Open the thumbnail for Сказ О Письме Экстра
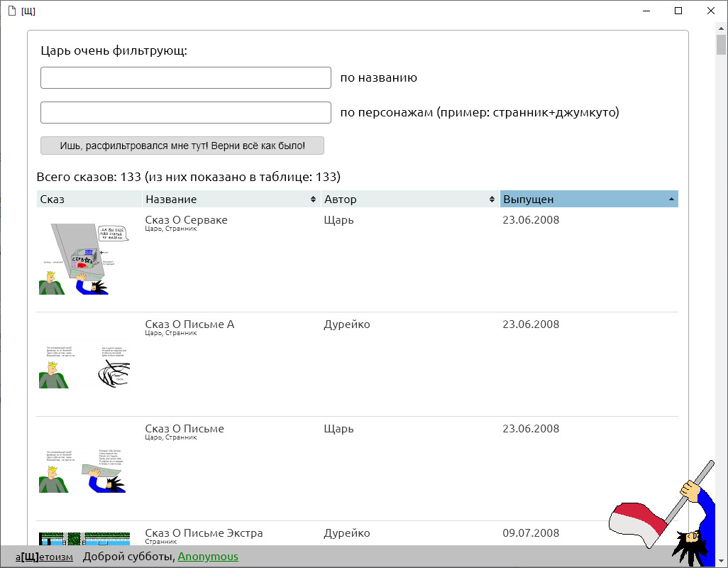Viewport: 728px width, 568px height. click(x=85, y=540)
